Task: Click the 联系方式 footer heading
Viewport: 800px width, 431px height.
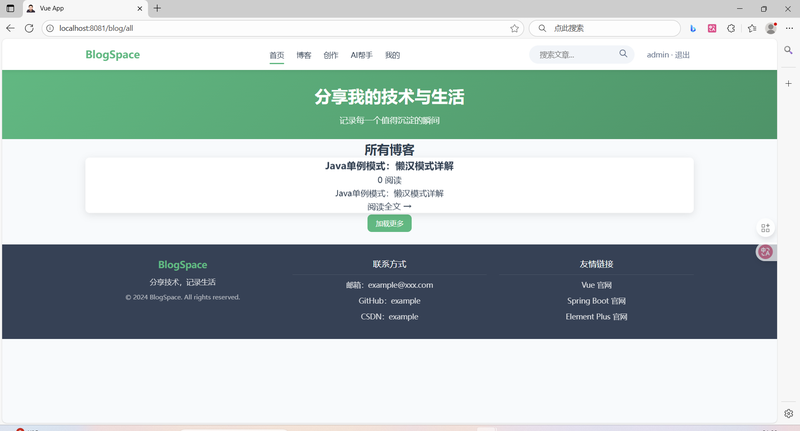Action: pyautogui.click(x=389, y=264)
